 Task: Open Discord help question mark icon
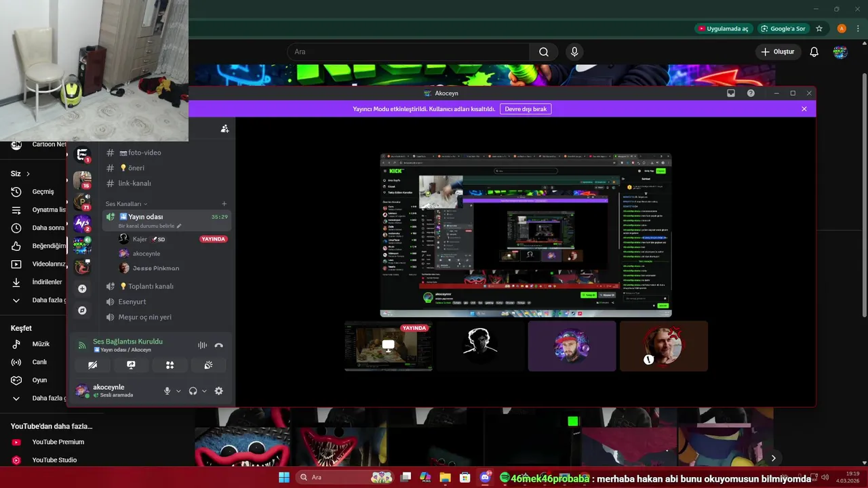(751, 94)
